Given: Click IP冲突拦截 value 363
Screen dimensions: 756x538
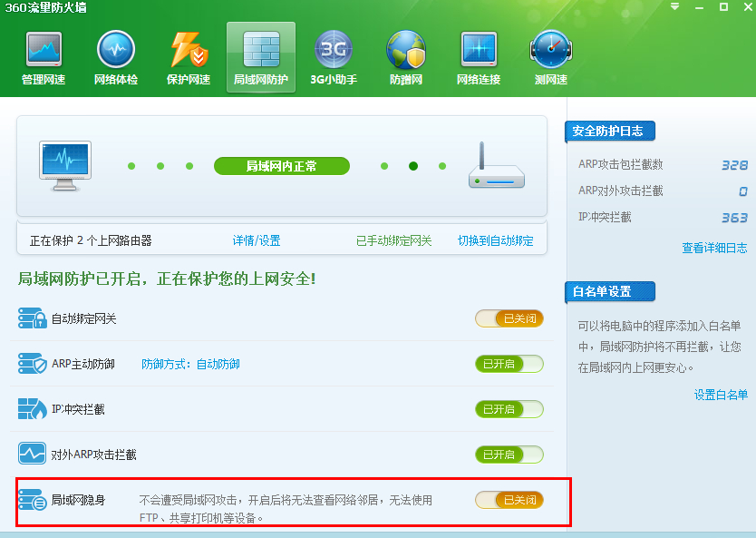Looking at the screenshot, I should pos(734,218).
